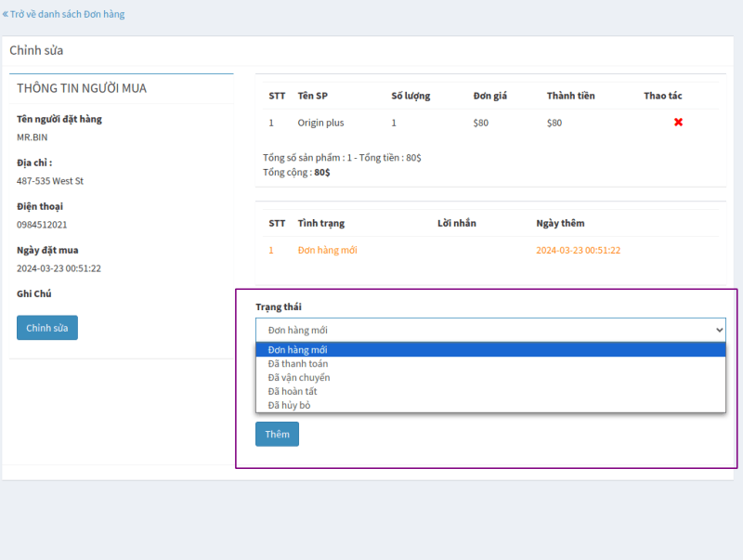Click the Đơn giá column header
Image resolution: width=743 pixels, height=560 pixels.
tap(490, 96)
